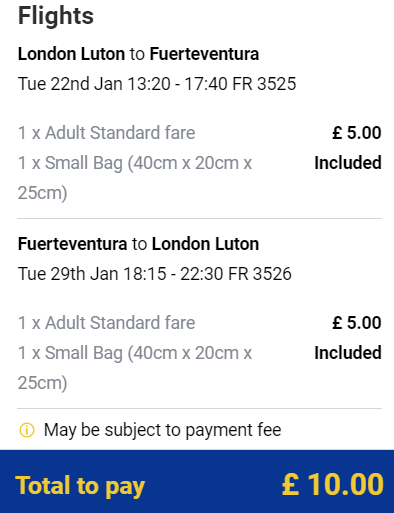Select London Luton to Fuerteventura route title
Image resolution: width=394 pixels, height=513 pixels.
coord(138,54)
